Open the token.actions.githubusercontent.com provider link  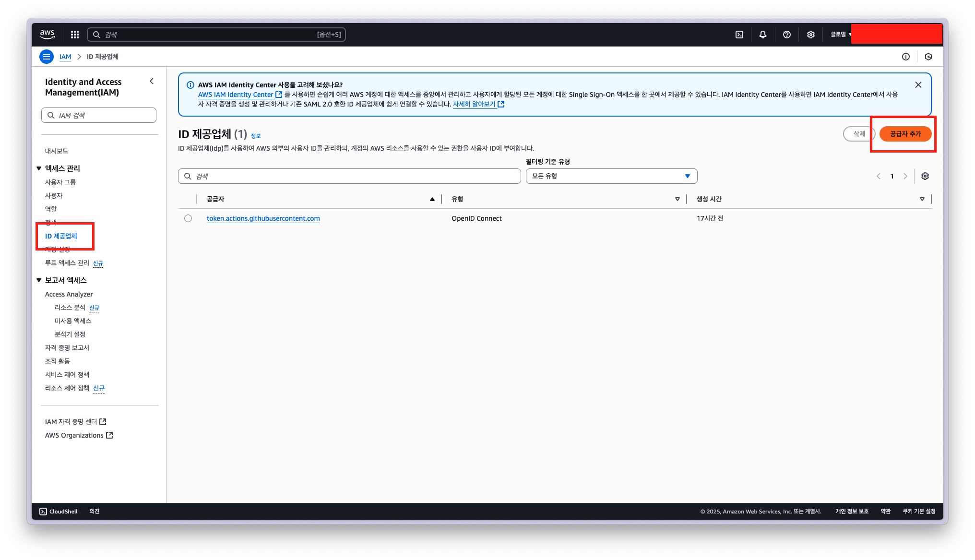click(263, 218)
